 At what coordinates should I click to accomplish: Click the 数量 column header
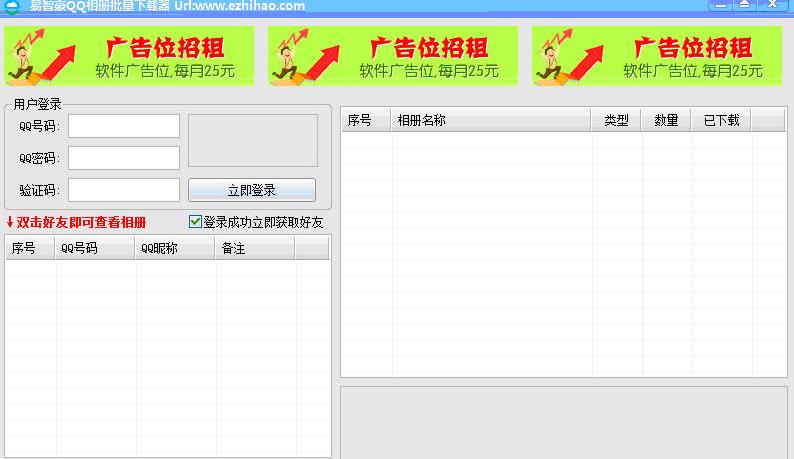coord(666,121)
